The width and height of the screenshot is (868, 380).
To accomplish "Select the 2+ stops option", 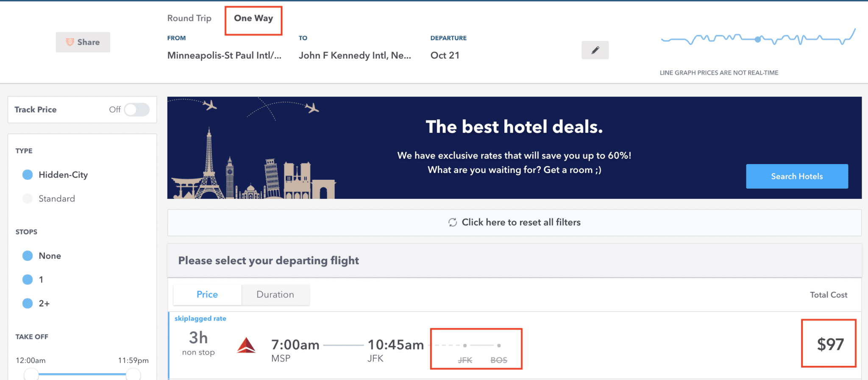I will pos(27,303).
